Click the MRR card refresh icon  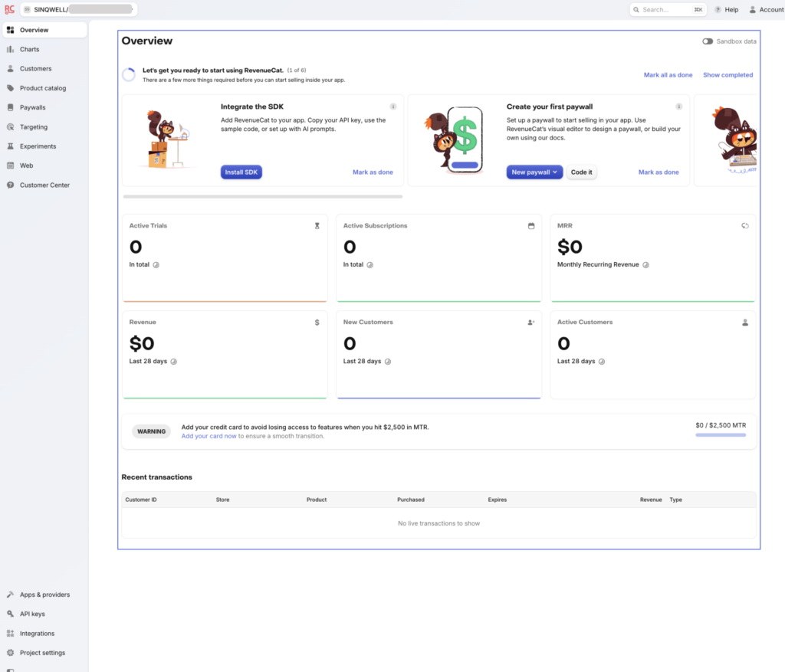[x=744, y=226]
